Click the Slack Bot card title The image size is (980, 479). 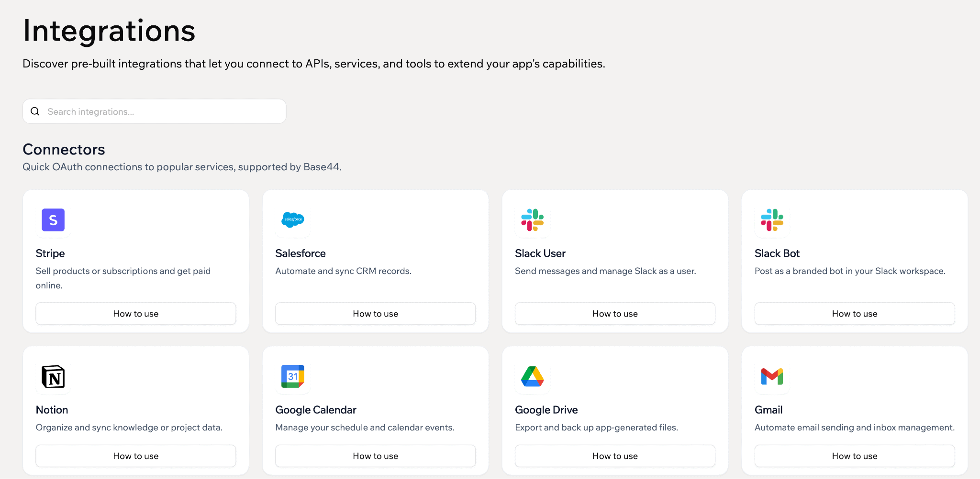777,253
